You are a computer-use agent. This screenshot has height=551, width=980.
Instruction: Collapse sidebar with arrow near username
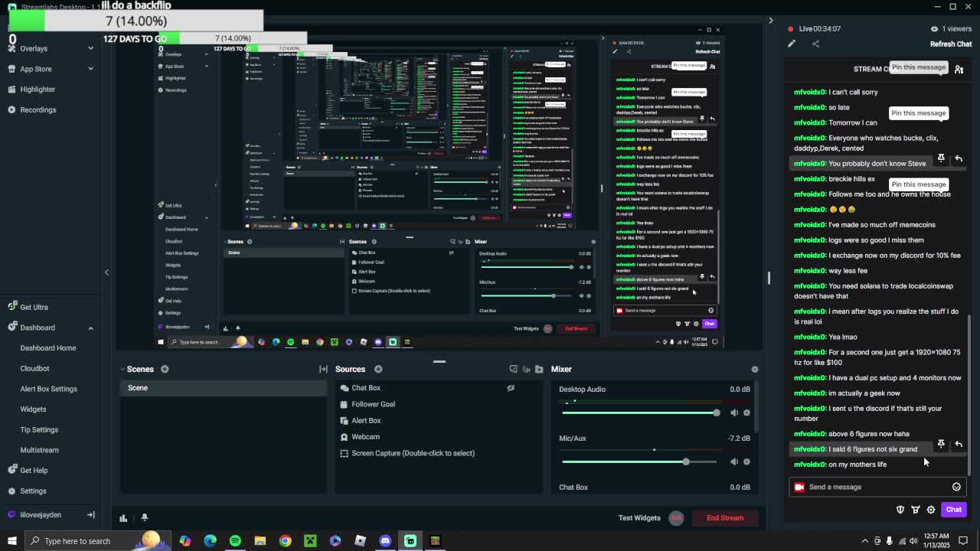coord(90,515)
